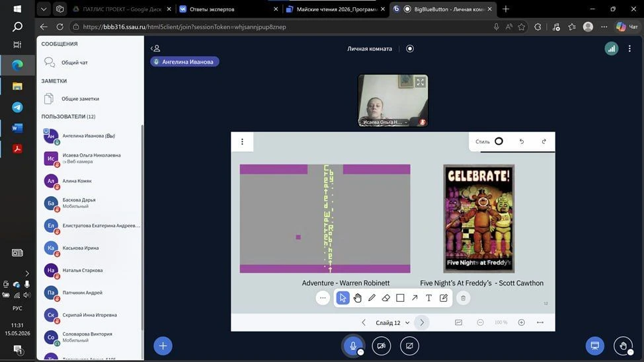
Task: Select user Палчихин Андрей
Action: tap(91, 293)
